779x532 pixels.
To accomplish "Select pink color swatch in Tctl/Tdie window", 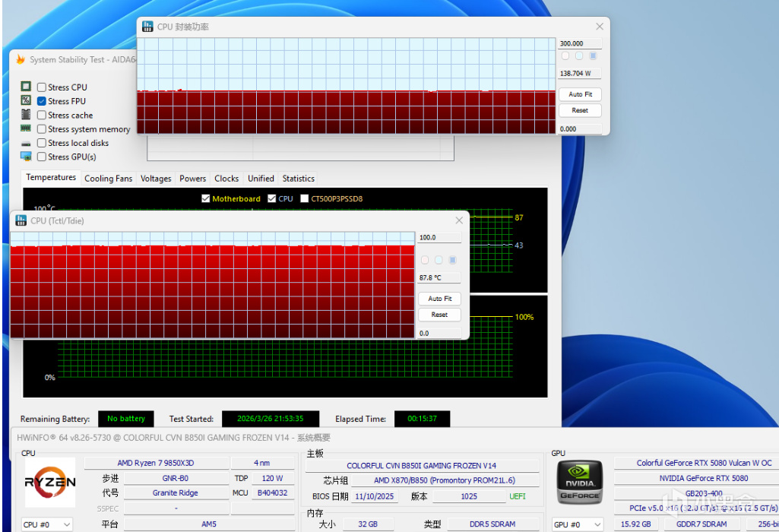I will coord(425,260).
